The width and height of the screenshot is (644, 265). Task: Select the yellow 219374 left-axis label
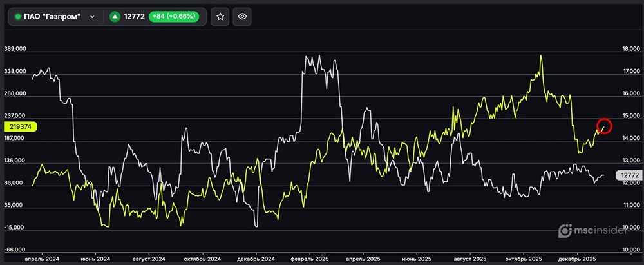point(21,127)
